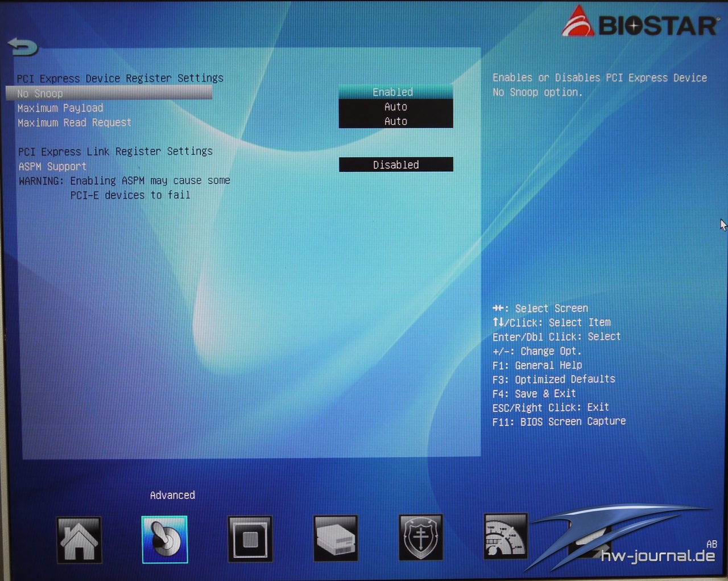Open the Chipset chip icon
Image resolution: width=728 pixels, height=581 pixels.
pyautogui.click(x=250, y=539)
